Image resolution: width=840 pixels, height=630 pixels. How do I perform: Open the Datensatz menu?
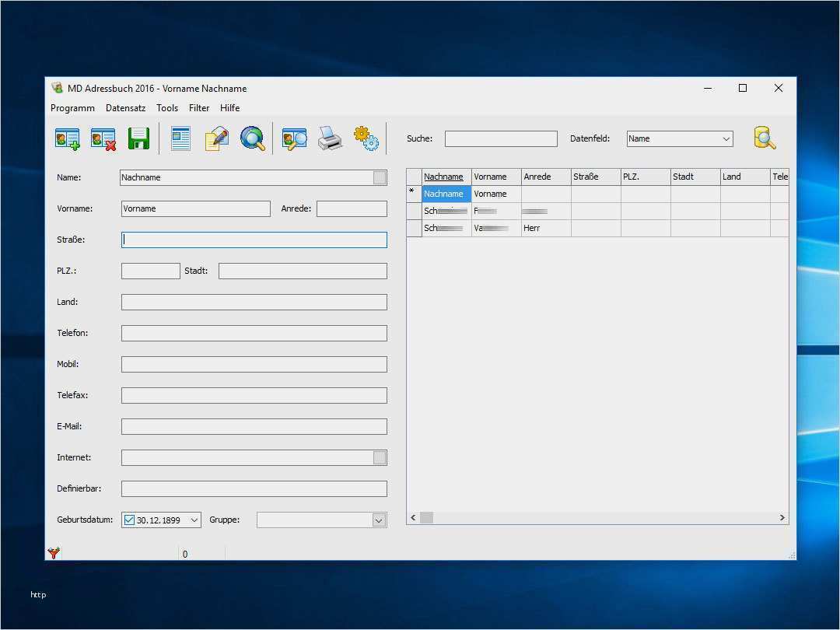point(125,108)
